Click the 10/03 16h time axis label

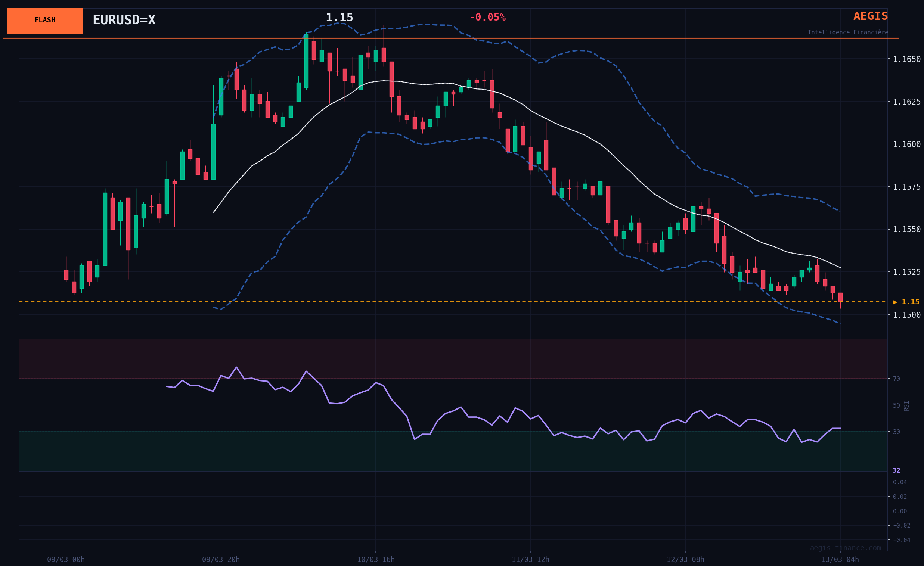click(x=375, y=559)
